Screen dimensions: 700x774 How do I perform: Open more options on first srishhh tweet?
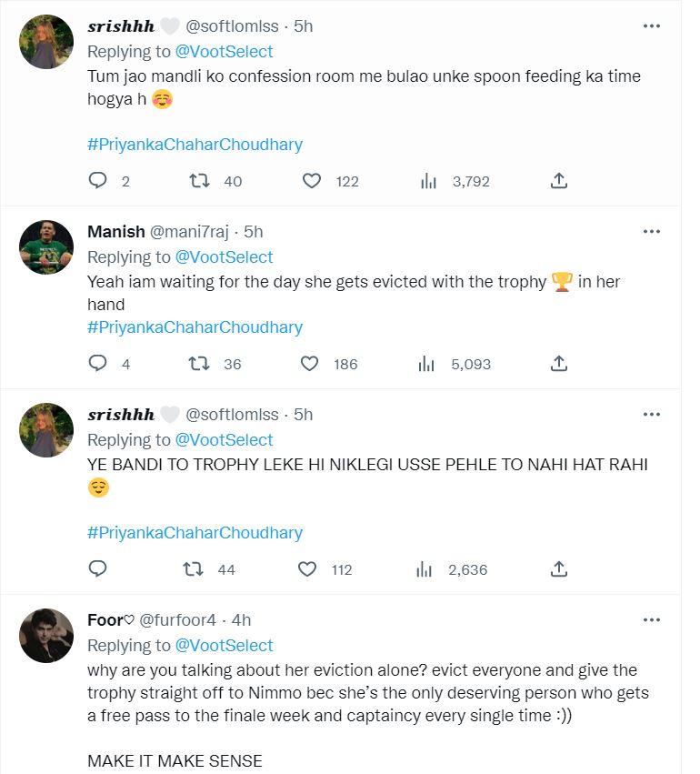[x=651, y=26]
